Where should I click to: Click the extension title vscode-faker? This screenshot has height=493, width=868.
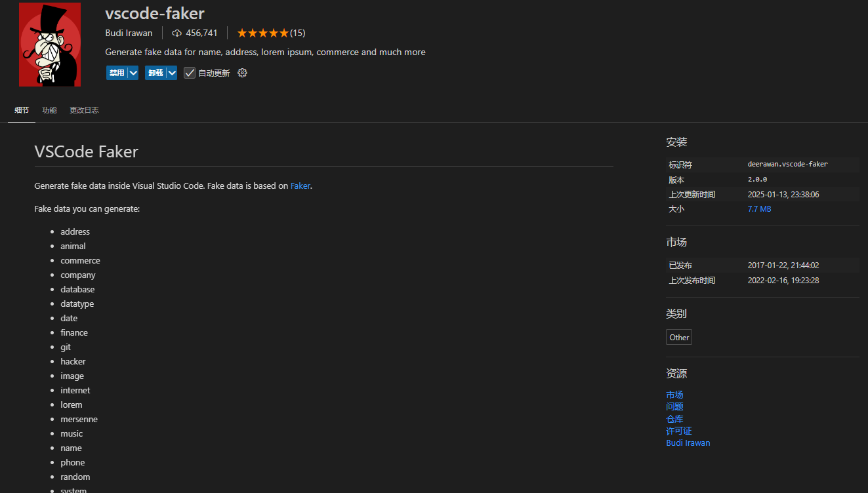pos(155,12)
